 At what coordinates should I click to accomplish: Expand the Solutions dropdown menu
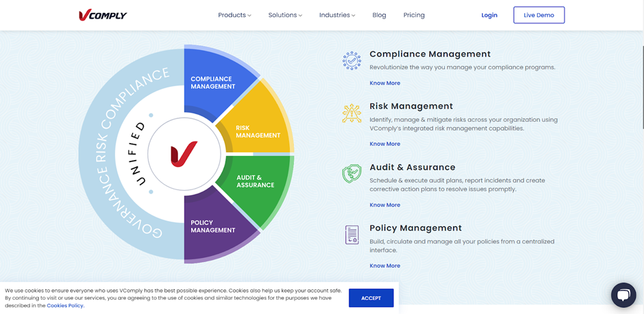click(x=285, y=15)
